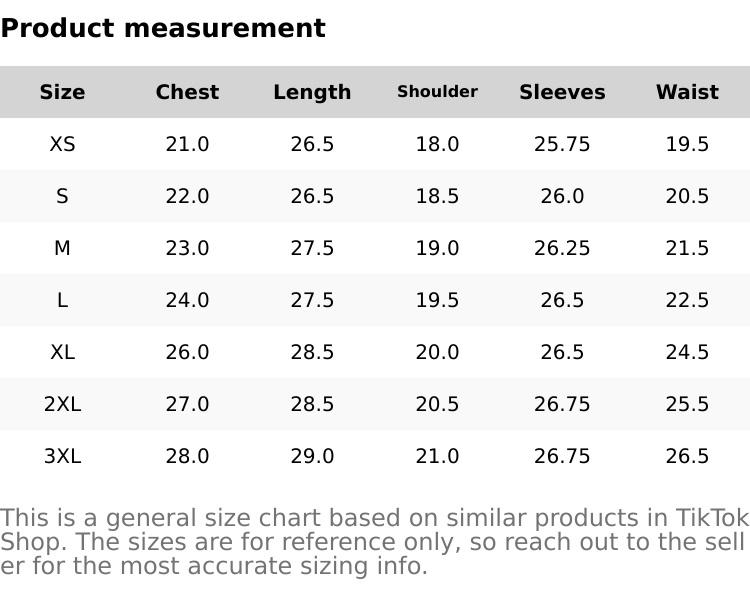Screen dimensions: 750x602
Task: Select the XS size row label
Action: 62,144
